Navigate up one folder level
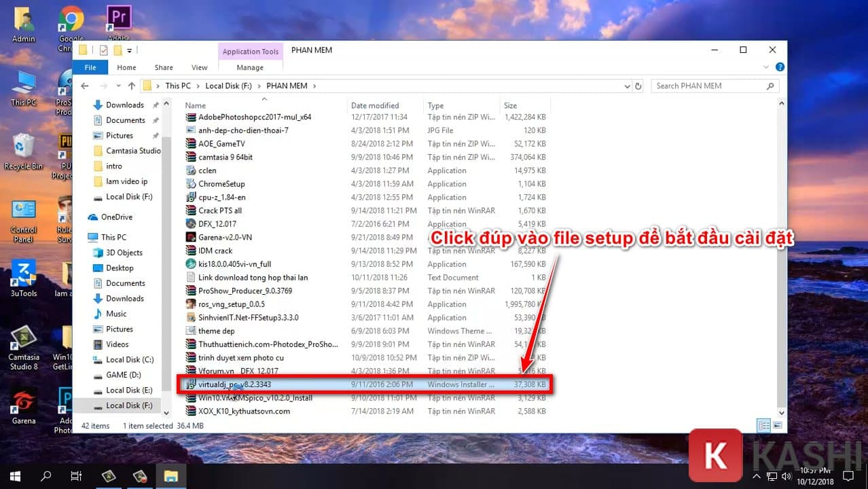868x489 pixels. click(130, 86)
